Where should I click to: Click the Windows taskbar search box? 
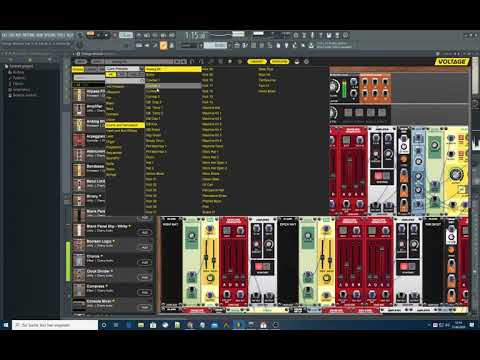coord(55,324)
